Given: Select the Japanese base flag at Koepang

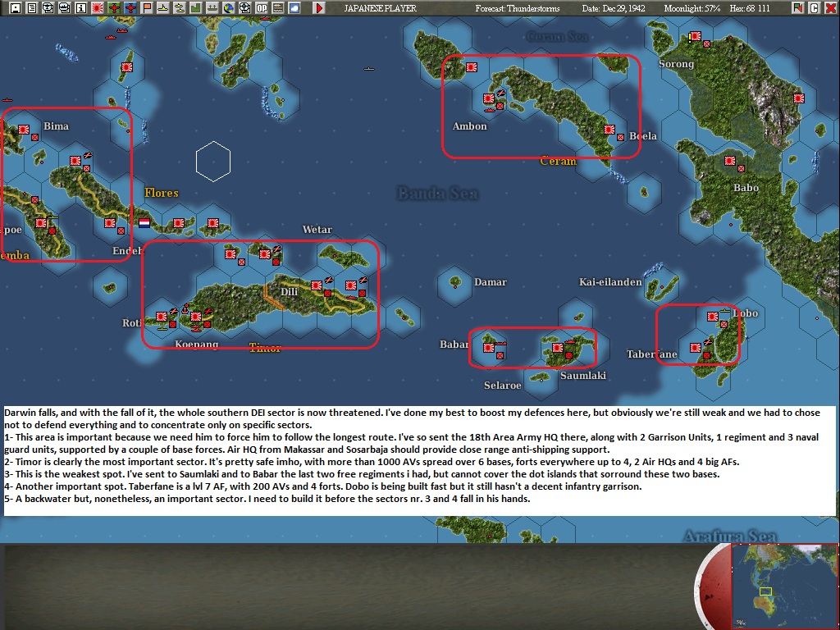Looking at the screenshot, I should (196, 317).
